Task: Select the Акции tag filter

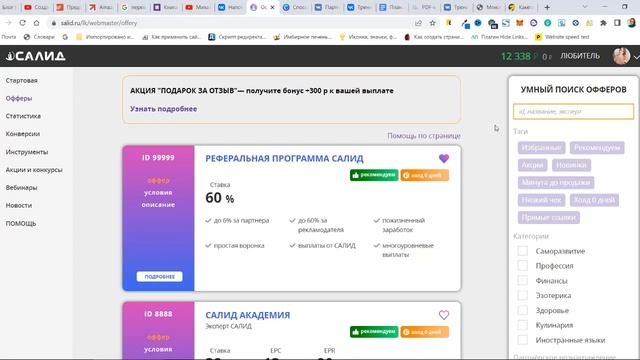Action: (533, 165)
